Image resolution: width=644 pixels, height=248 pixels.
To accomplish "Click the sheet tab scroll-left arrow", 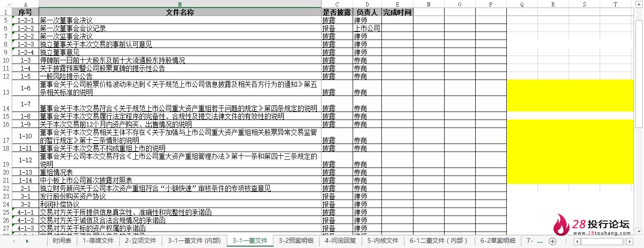I will click(14, 241).
